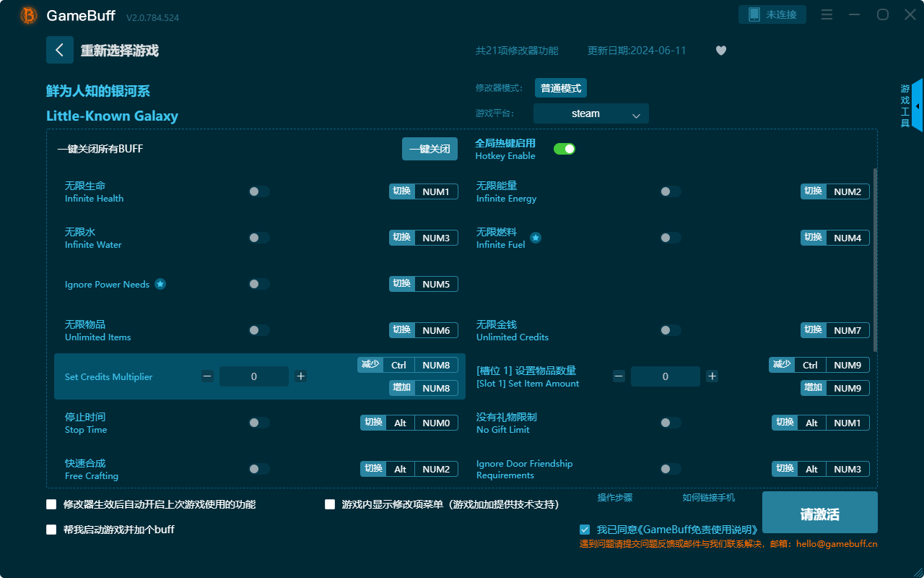Click 一键关闭 to disable all buffs
The image size is (924, 578).
pyautogui.click(x=430, y=149)
